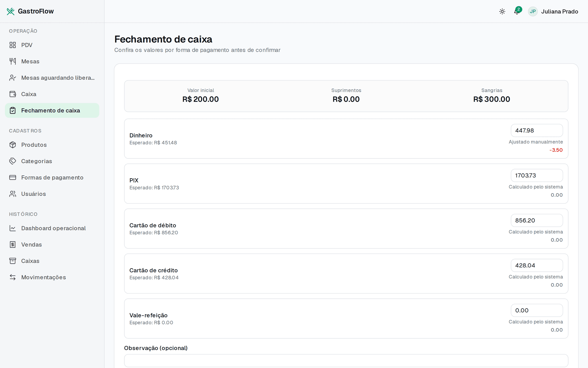Edit the Vale-refeição amount field
The image size is (588, 368).
pyautogui.click(x=537, y=310)
